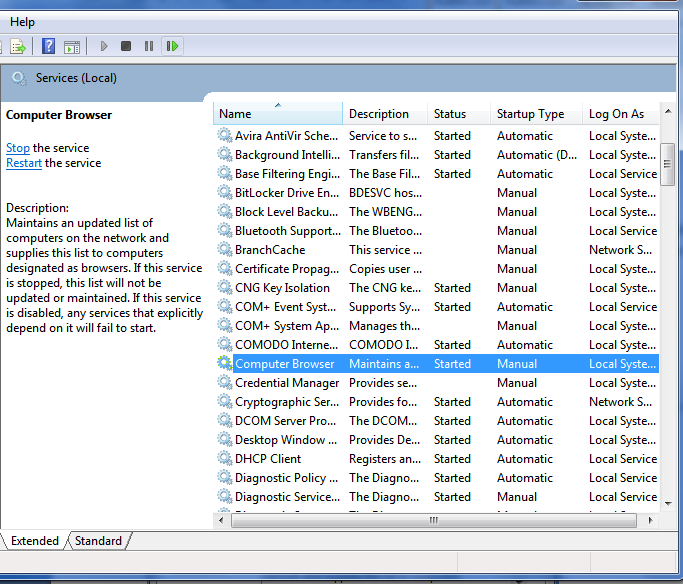683x584 pixels.
Task: Switch to the Standard tab
Action: click(98, 541)
